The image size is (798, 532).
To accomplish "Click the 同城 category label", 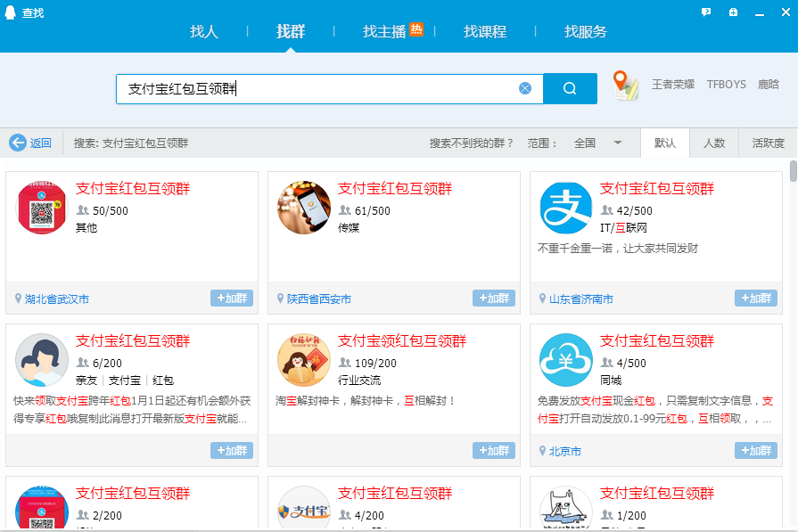I will point(611,381).
